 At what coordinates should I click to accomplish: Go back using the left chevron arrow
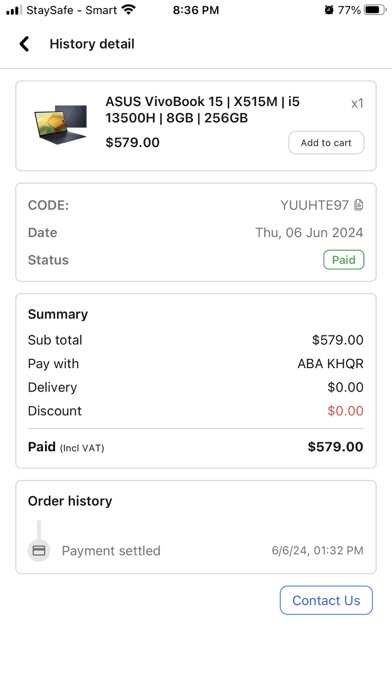(x=24, y=44)
